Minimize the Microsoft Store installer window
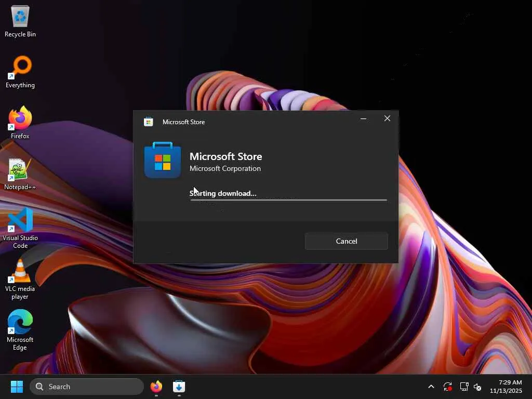The image size is (532, 399). [363, 119]
